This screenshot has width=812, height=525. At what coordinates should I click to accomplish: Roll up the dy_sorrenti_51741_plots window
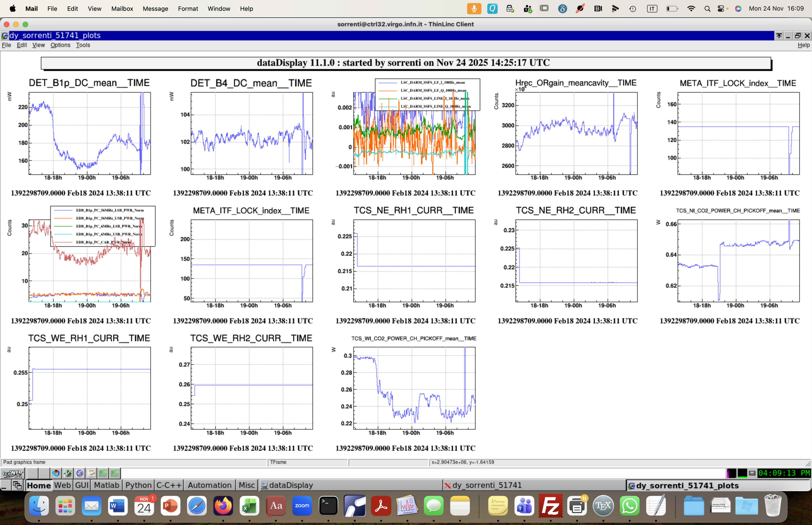pyautogui.click(x=779, y=35)
